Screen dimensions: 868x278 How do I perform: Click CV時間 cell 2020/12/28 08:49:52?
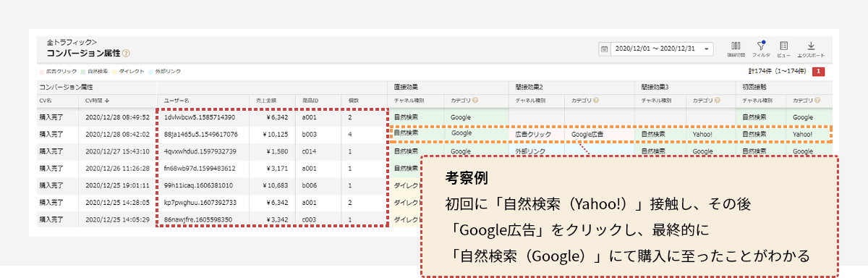(117, 117)
